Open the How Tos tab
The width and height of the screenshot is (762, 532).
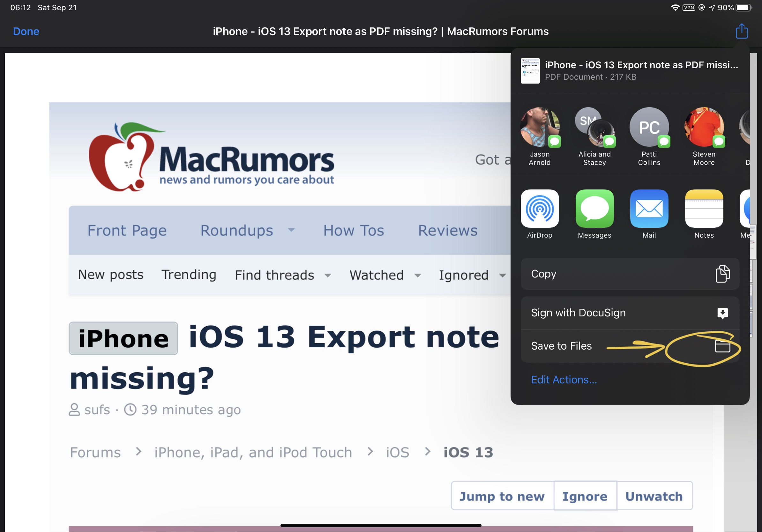[354, 231]
